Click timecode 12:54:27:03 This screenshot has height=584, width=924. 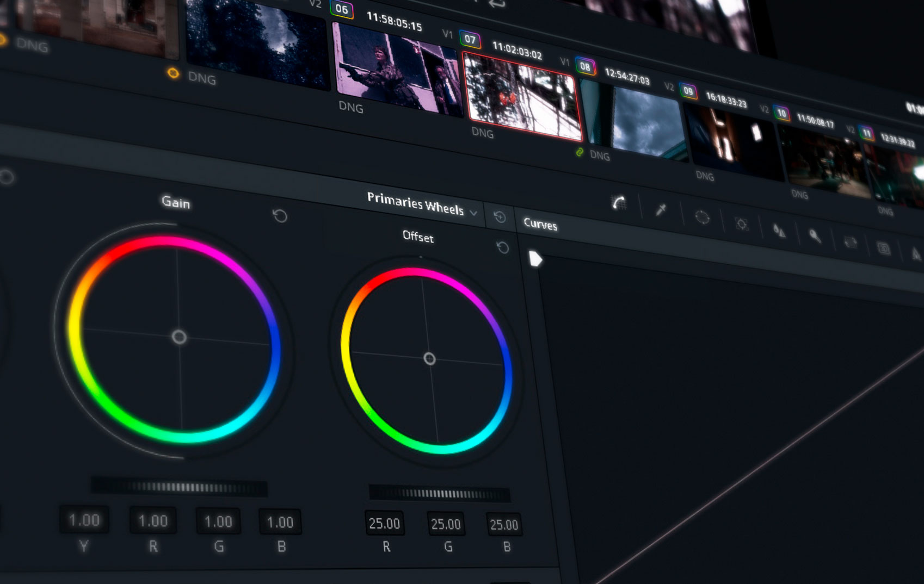pos(627,77)
